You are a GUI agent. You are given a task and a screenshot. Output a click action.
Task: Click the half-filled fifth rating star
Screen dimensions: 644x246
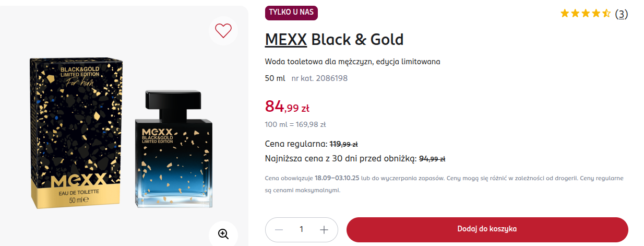[x=606, y=14]
